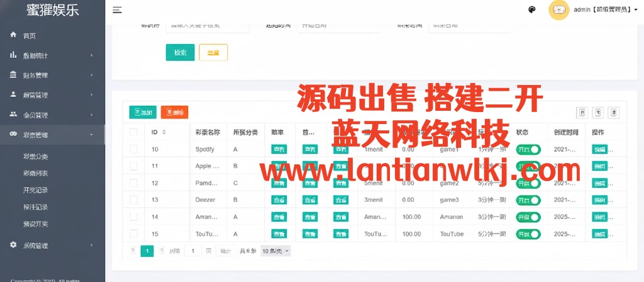This screenshot has height=282, width=644.
Task: Click the rightmost table toolbar icon above the table
Action: (613, 113)
